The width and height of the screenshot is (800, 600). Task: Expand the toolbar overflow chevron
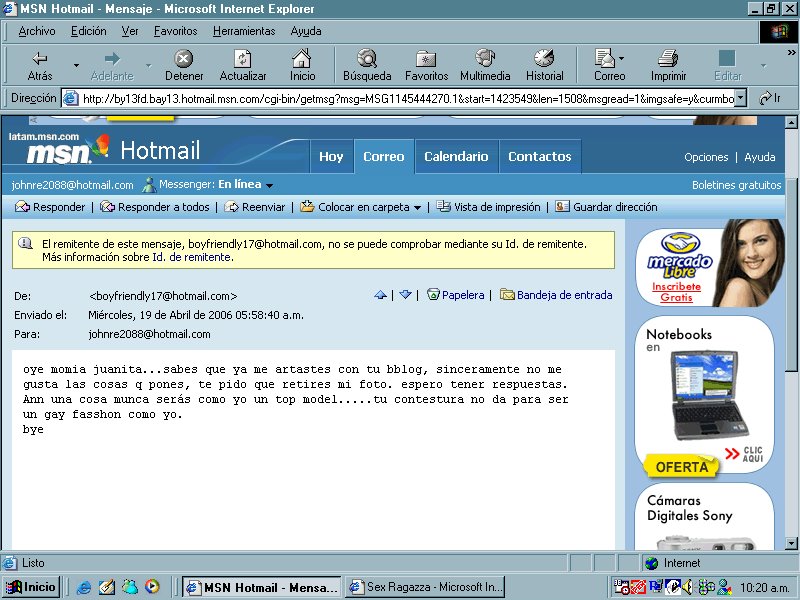[791, 52]
